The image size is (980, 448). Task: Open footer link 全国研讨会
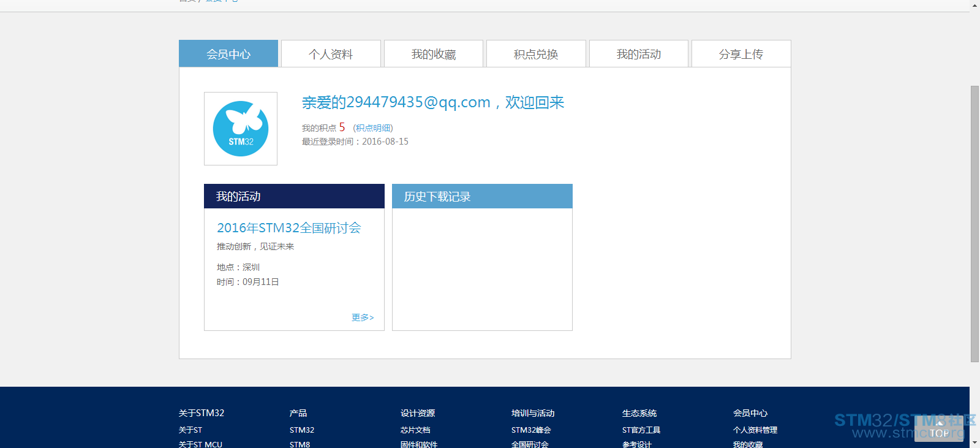click(530, 444)
